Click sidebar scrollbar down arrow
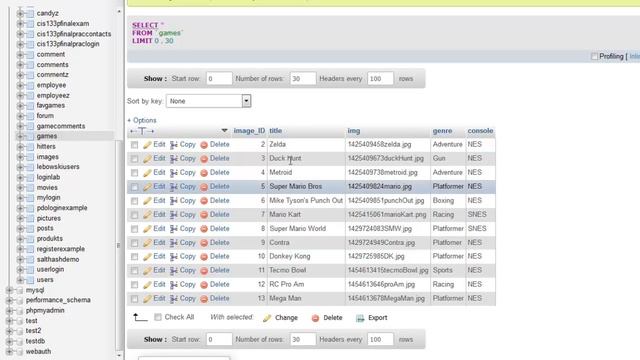The image size is (640, 360). [x=119, y=356]
